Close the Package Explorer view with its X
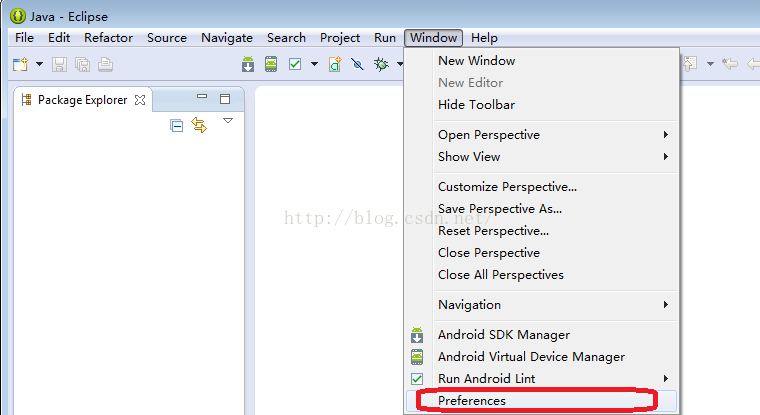Image resolution: width=760 pixels, height=415 pixels. pyautogui.click(x=140, y=100)
